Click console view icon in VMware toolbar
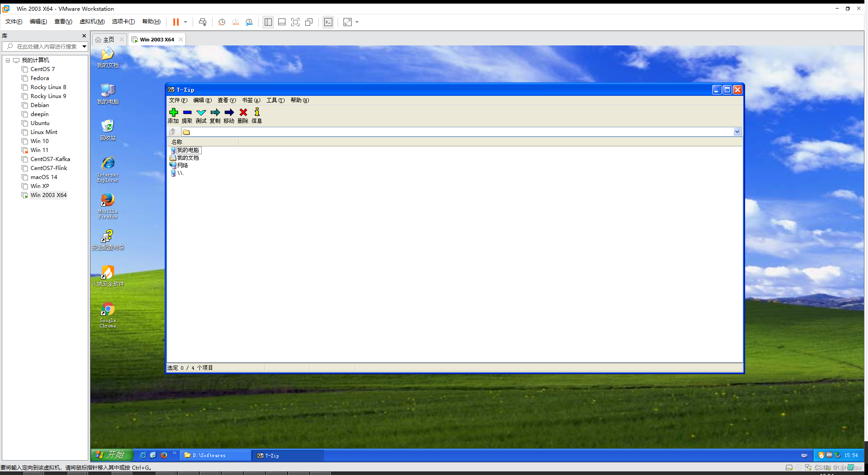Viewport: 868px width, 475px height. click(328, 22)
